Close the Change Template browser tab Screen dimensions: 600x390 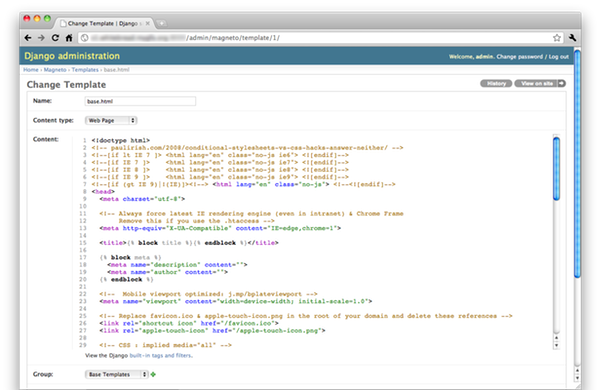(147, 23)
